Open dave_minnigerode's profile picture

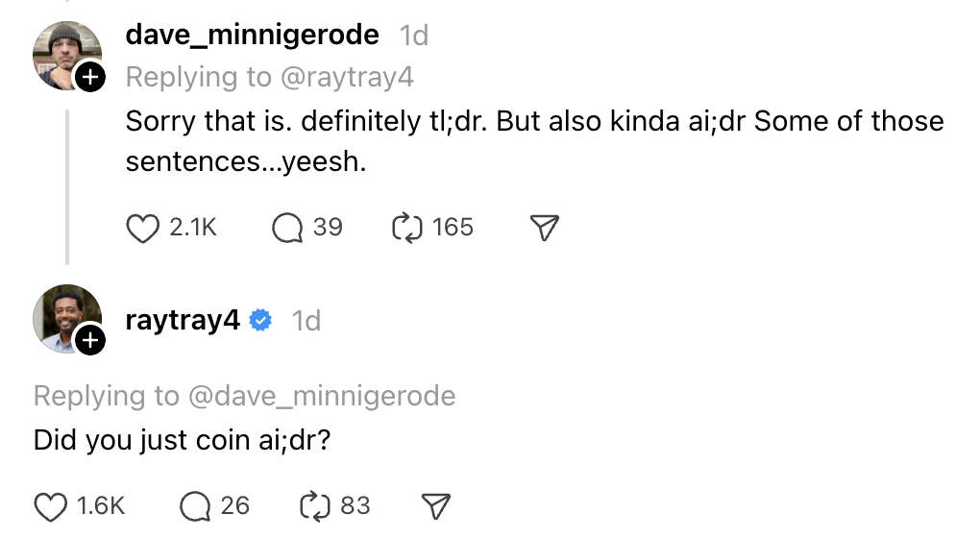pyautogui.click(x=63, y=52)
